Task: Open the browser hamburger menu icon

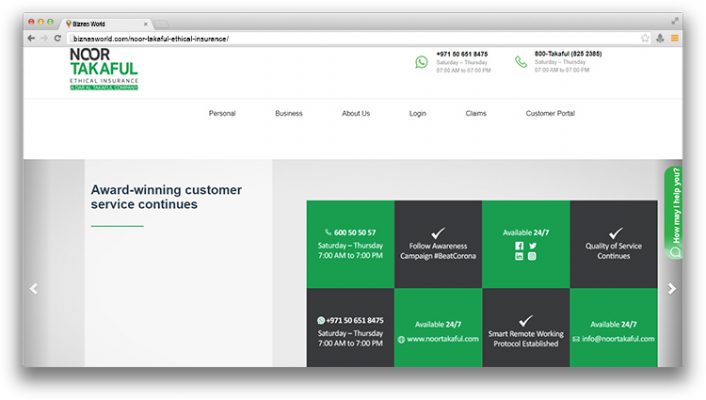Action: (x=674, y=38)
